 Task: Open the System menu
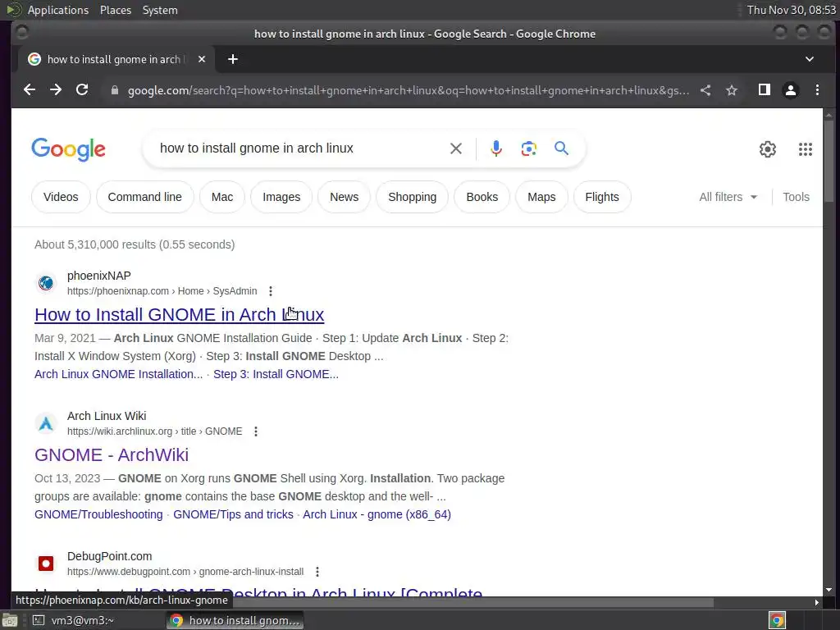160,10
